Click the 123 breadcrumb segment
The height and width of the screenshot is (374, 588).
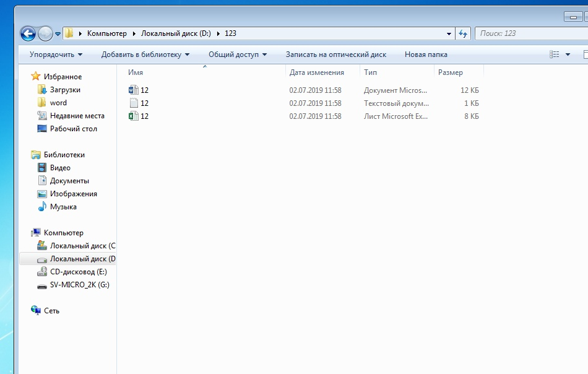pos(230,33)
